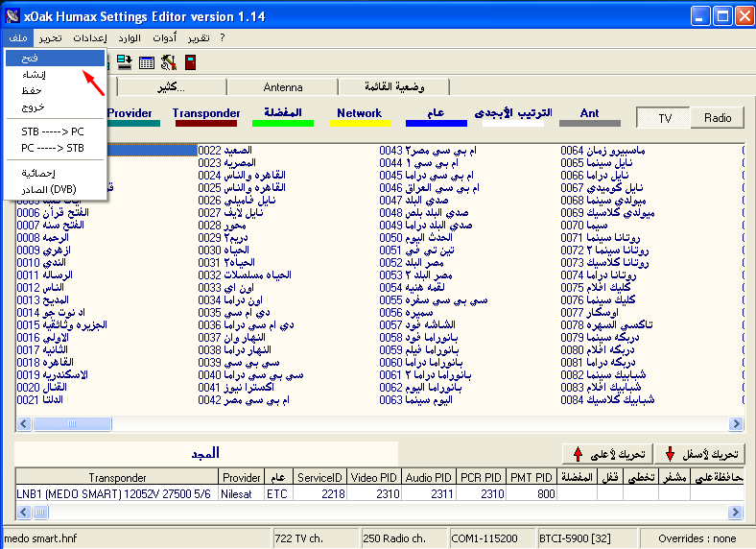This screenshot has height=549, width=756.
Task: Click the PMT PID column header
Action: [532, 478]
